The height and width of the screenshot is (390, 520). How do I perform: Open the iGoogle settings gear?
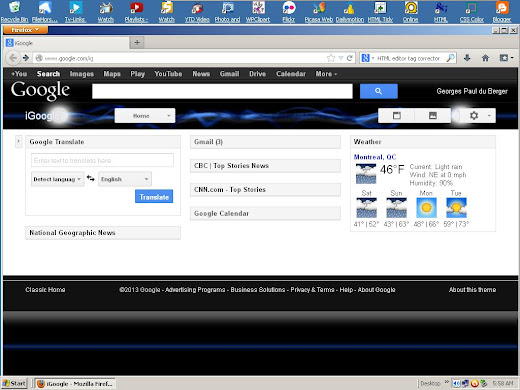pyautogui.click(x=478, y=116)
